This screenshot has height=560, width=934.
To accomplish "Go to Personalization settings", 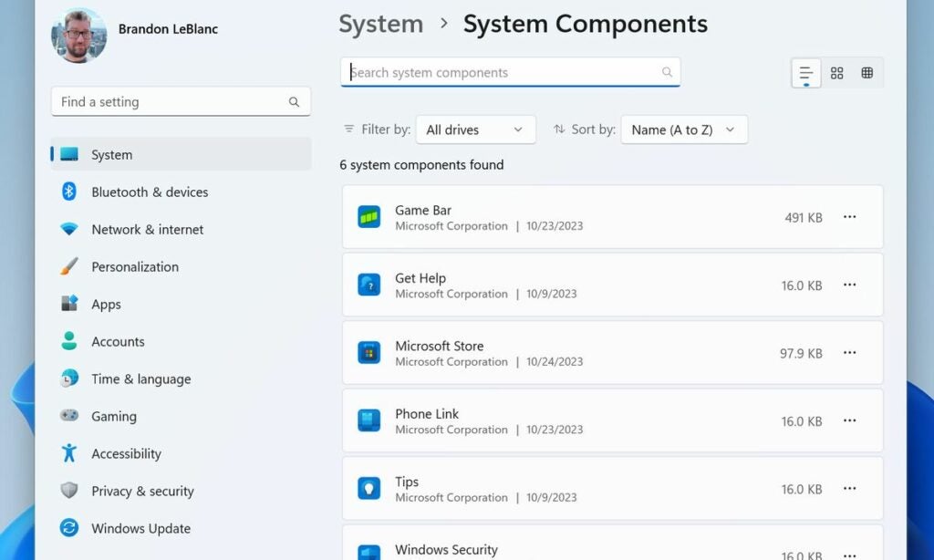I will coord(182,266).
